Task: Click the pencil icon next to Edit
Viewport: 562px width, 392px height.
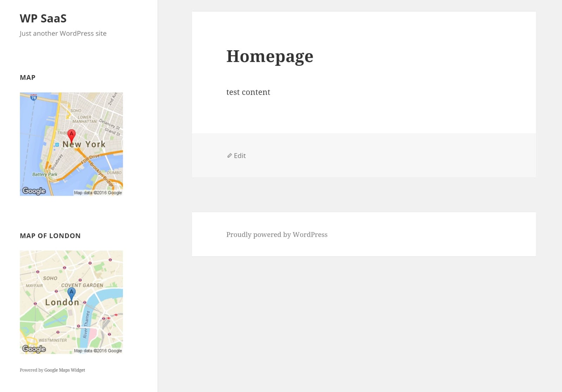Action: click(x=229, y=155)
